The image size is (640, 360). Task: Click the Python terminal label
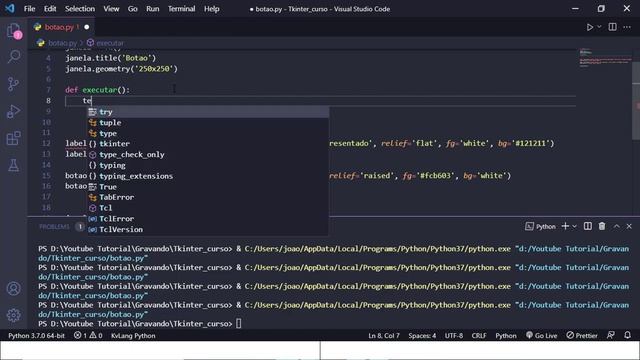tap(540, 226)
